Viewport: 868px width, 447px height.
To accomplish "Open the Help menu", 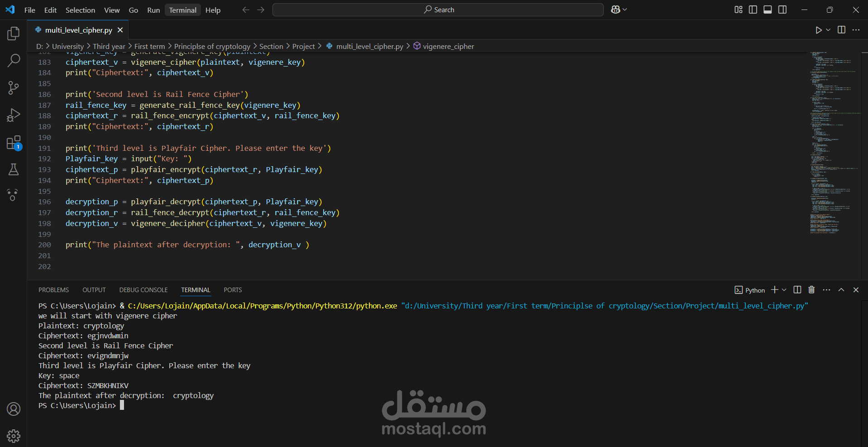I will pos(213,10).
